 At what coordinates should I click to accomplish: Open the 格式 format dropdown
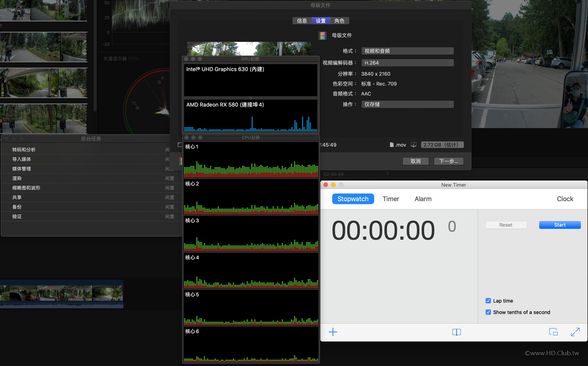[407, 51]
